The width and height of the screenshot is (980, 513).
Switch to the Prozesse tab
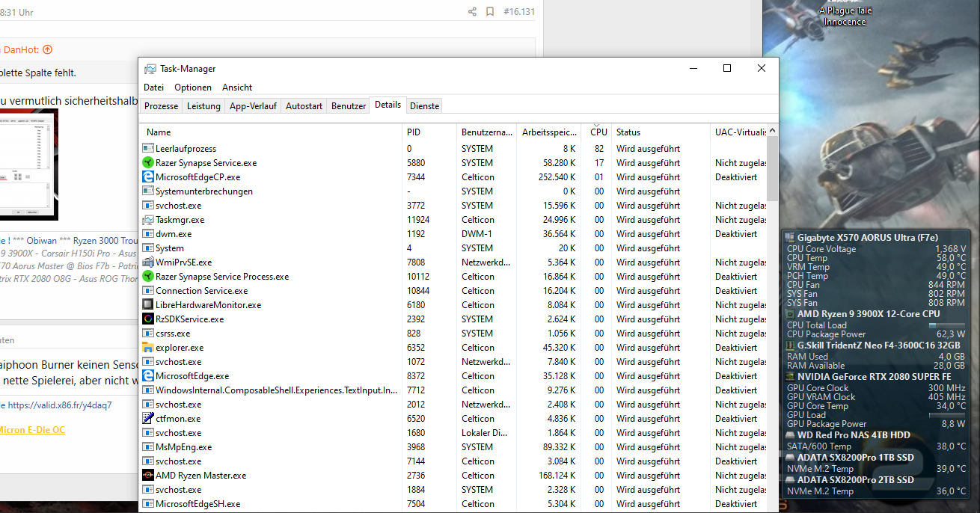pos(162,106)
